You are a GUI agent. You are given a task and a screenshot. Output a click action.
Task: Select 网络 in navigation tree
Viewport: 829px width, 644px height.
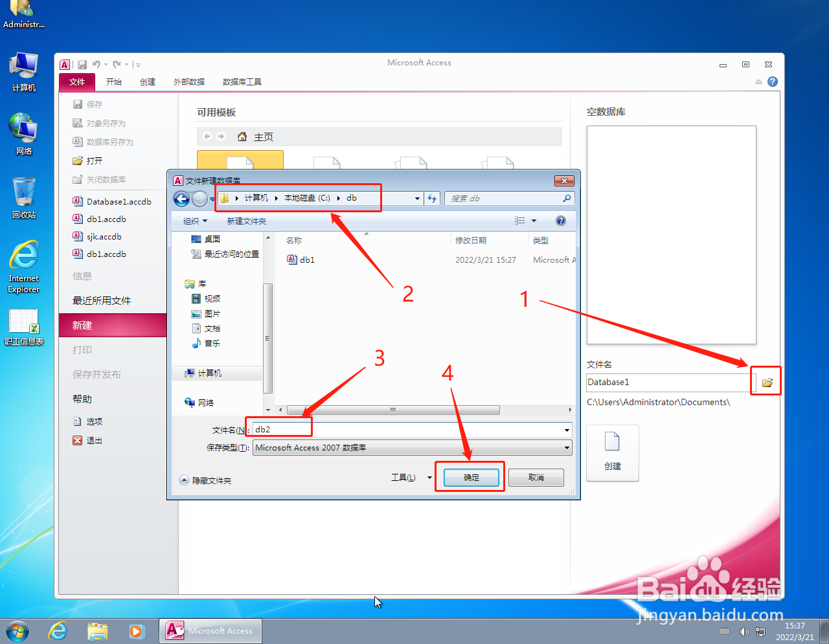click(x=199, y=403)
